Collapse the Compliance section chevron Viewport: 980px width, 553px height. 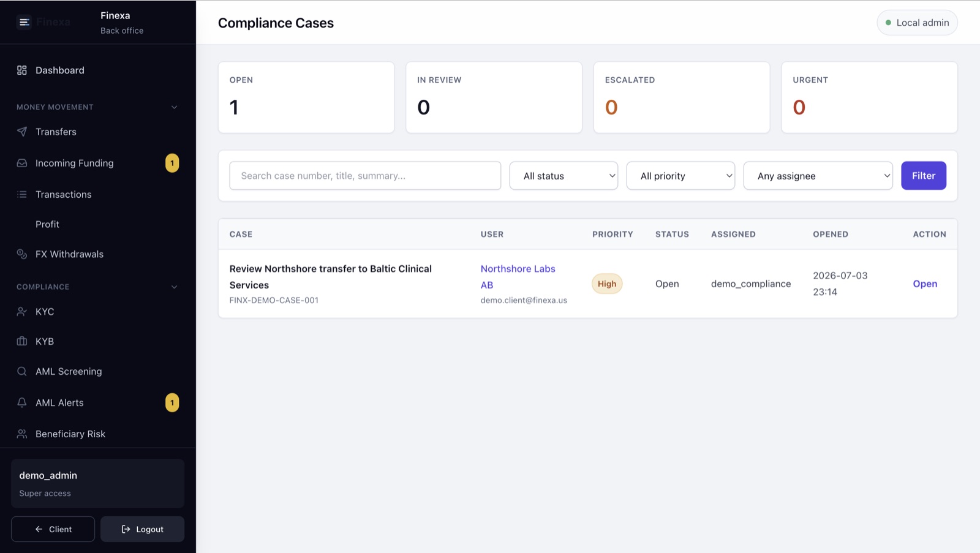click(175, 287)
